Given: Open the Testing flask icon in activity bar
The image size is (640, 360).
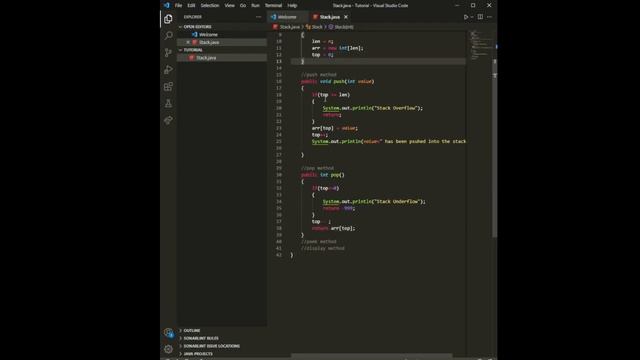Looking at the screenshot, I should 168,103.
